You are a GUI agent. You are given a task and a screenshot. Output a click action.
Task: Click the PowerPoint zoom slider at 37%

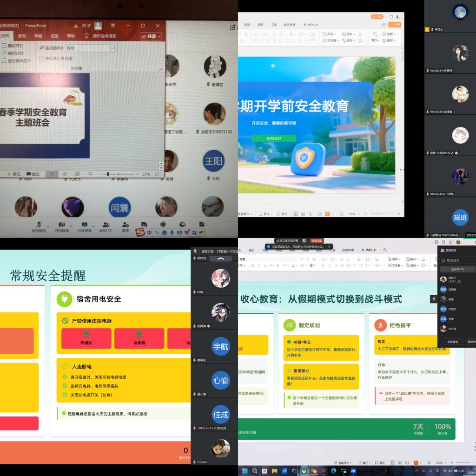pyautogui.click(x=108, y=174)
